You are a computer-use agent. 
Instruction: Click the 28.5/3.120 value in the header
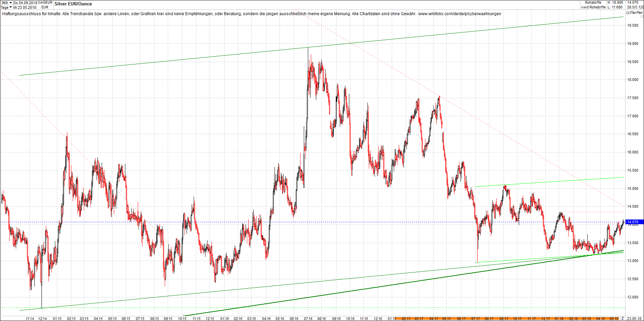tap(635, 7)
